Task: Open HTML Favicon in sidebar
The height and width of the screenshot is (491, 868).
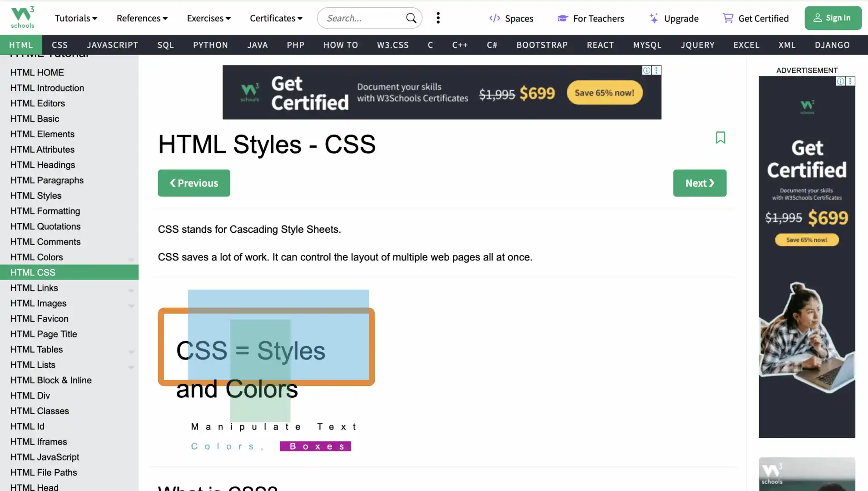Action: click(x=69, y=319)
